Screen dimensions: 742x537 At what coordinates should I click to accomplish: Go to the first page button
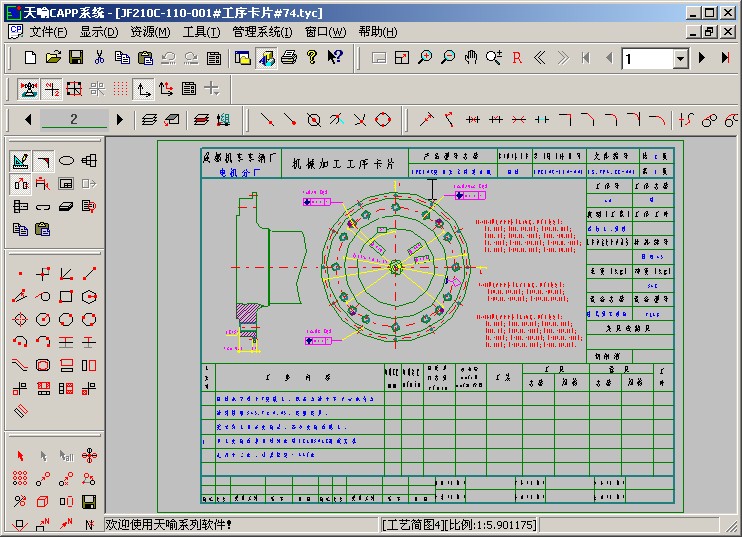[x=586, y=58]
